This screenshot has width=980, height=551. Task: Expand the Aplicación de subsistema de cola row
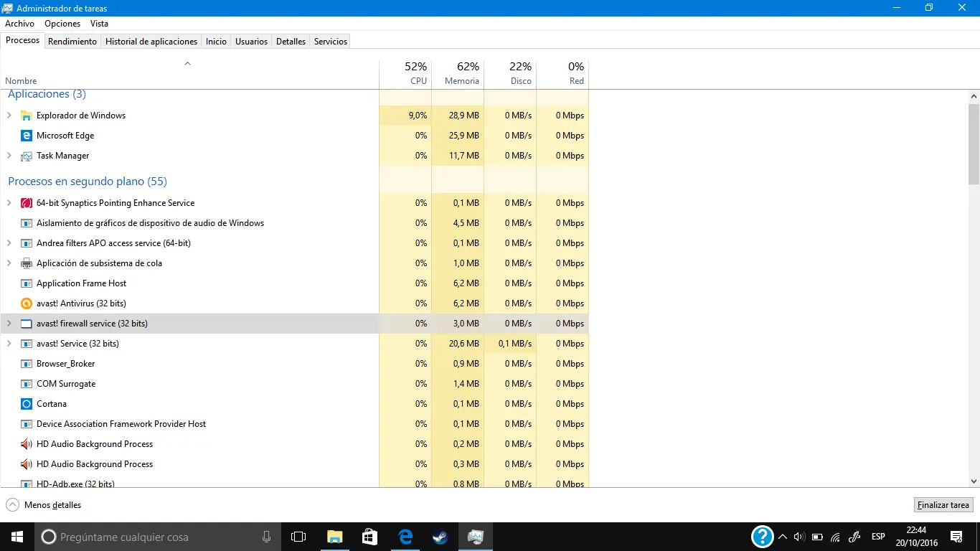[x=9, y=263]
